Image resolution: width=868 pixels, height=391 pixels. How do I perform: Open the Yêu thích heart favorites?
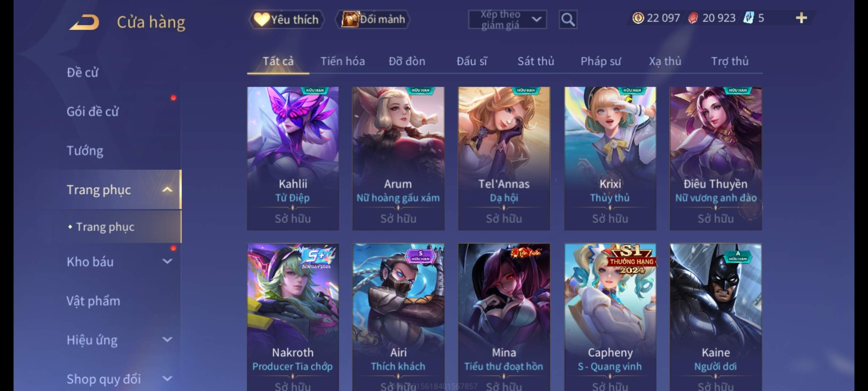point(286,19)
